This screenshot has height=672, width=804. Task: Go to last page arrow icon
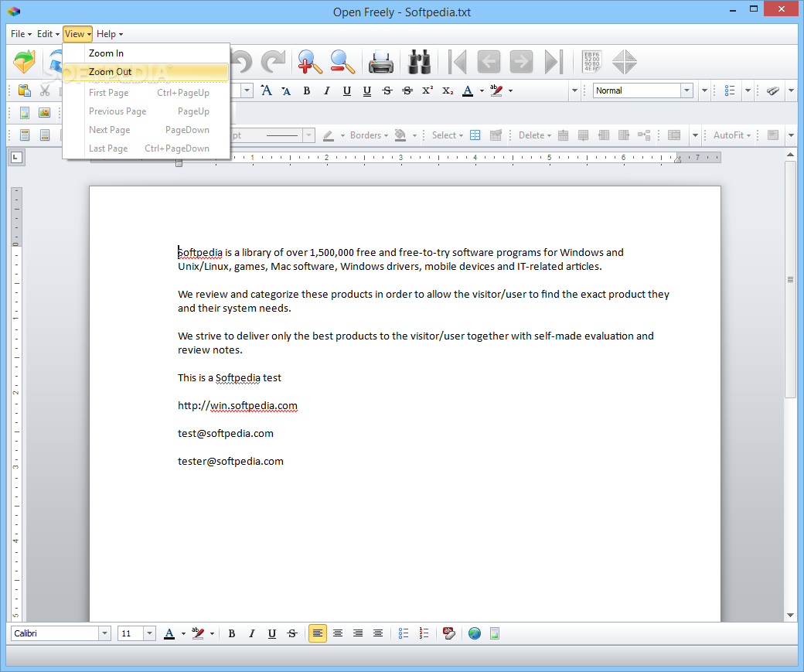tap(554, 62)
